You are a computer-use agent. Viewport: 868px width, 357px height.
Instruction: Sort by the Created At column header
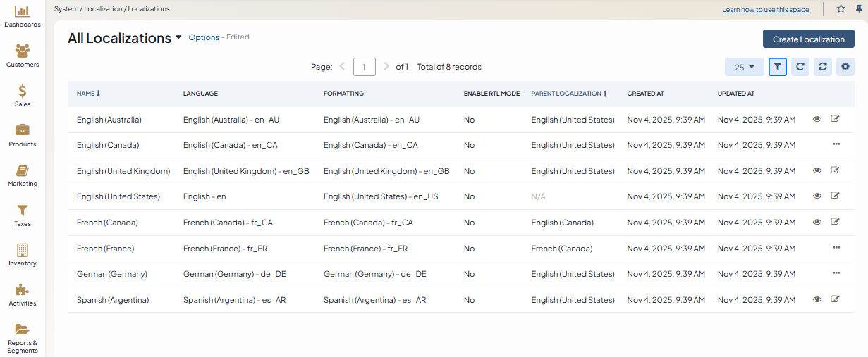point(645,94)
